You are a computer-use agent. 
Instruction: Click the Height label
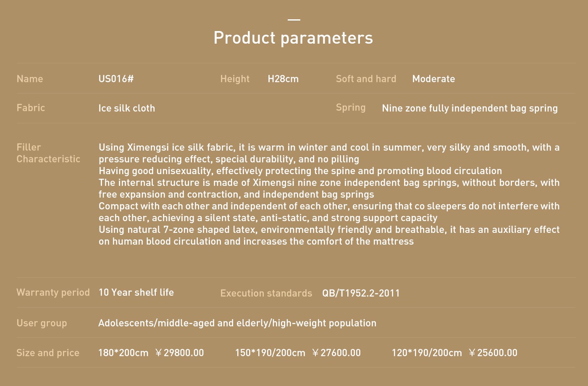pyautogui.click(x=235, y=79)
